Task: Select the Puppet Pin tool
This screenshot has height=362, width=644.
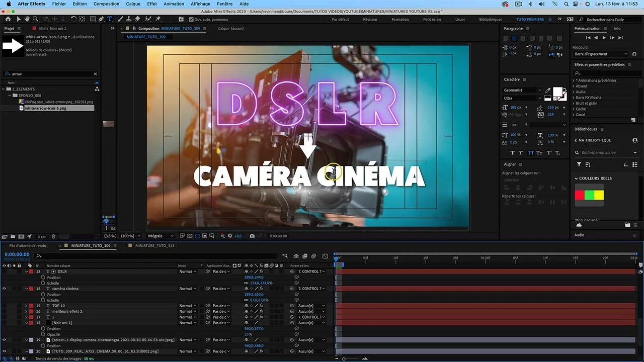Action: coord(158,19)
